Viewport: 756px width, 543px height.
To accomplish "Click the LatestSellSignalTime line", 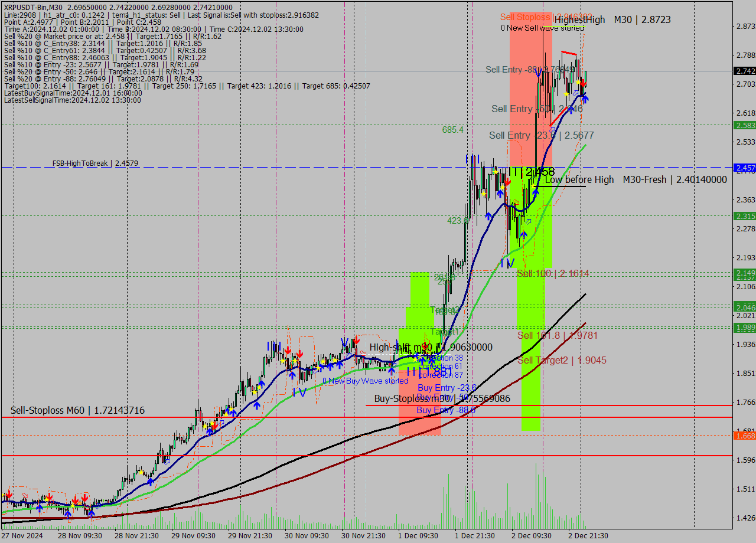I will point(73,100).
